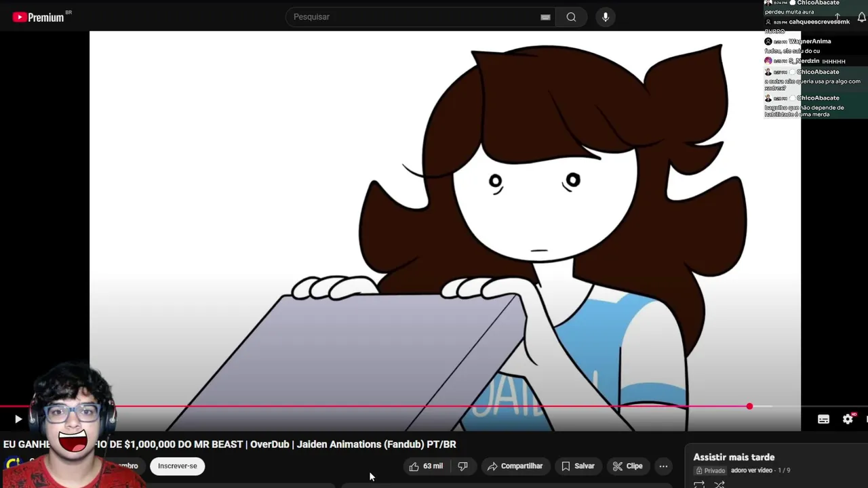Seek using the red progress bar handle
Viewport: 868px width, 488px height.
click(749, 406)
